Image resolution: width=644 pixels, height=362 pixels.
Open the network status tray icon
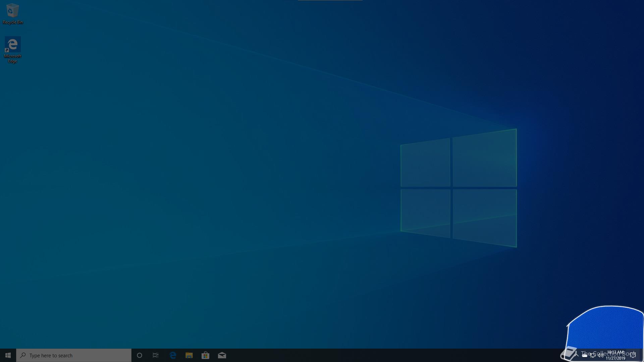(x=593, y=355)
